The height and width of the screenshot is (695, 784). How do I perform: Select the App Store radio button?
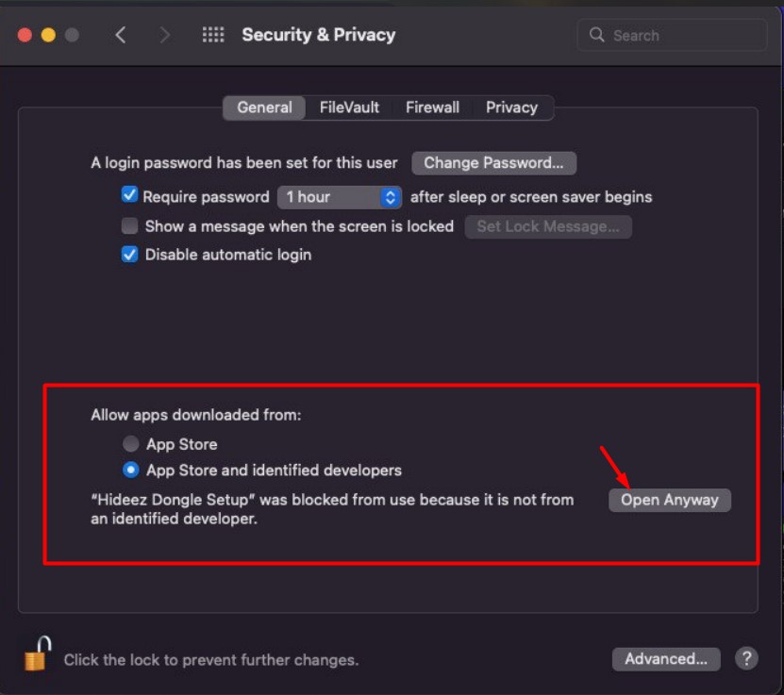pos(130,443)
